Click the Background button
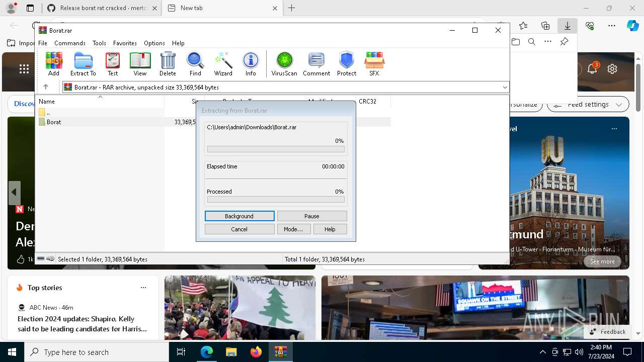The width and height of the screenshot is (644, 362). pos(239,216)
